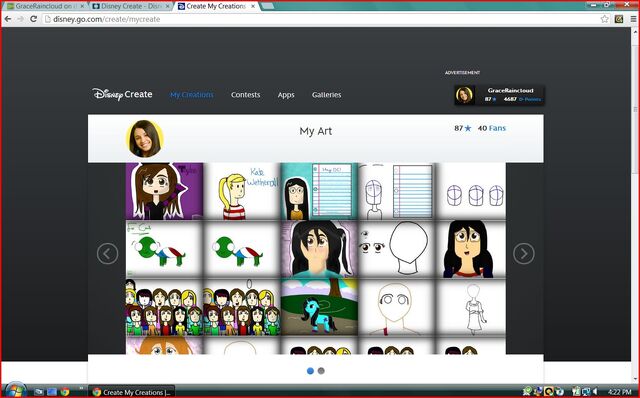This screenshot has height=398, width=640.
Task: Select the Create My Creations browser tab
Action: click(216, 6)
